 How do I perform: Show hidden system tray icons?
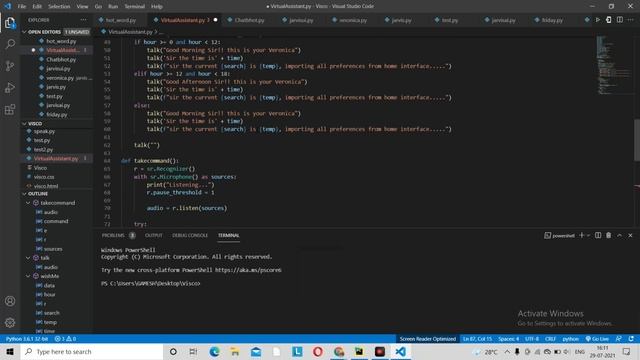coord(507,351)
